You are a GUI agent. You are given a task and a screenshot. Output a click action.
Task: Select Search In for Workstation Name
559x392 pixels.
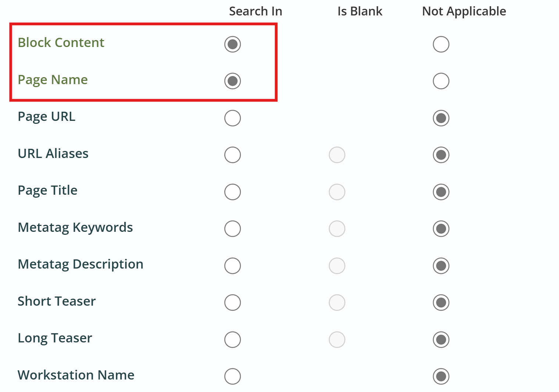232,376
